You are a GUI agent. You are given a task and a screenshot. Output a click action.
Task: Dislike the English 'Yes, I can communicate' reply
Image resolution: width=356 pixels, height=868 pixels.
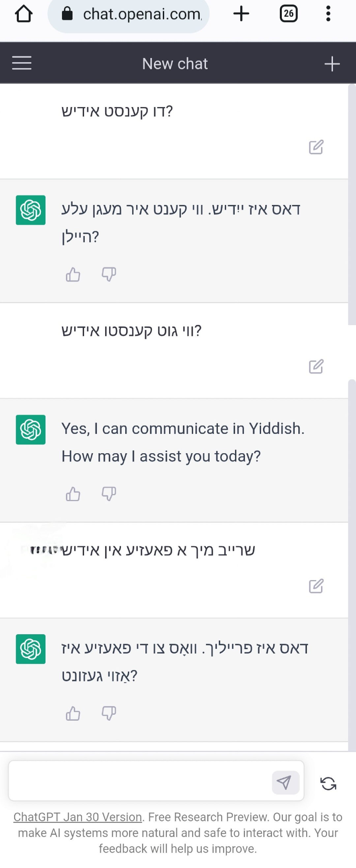click(x=109, y=494)
